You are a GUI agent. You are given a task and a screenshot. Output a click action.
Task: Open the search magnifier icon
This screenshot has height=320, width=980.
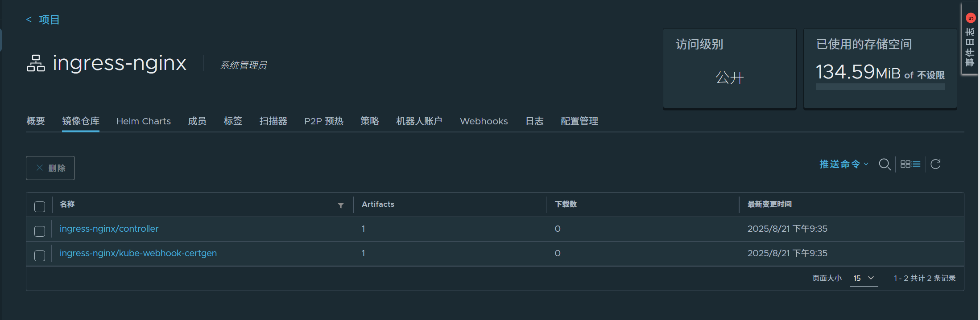pyautogui.click(x=885, y=164)
